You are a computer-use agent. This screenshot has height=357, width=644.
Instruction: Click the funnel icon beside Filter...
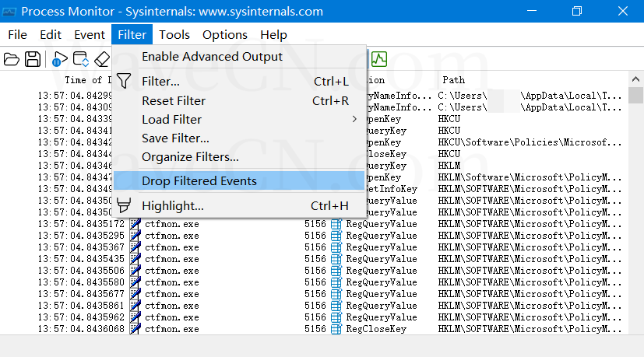tap(124, 82)
